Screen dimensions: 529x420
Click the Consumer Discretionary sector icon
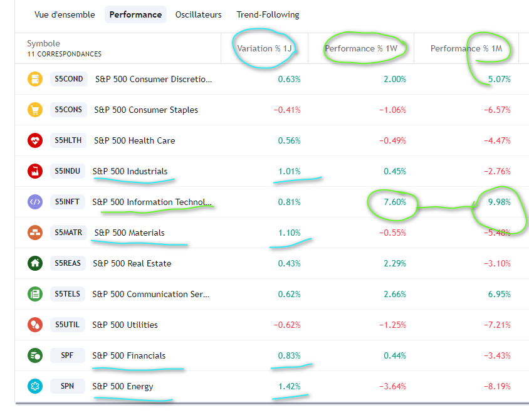pyautogui.click(x=34, y=79)
